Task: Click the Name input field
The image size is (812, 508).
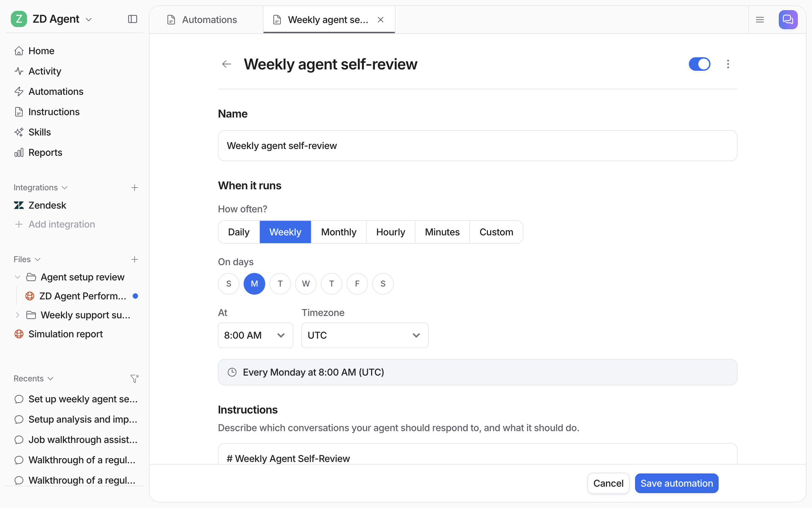Action: click(x=477, y=146)
